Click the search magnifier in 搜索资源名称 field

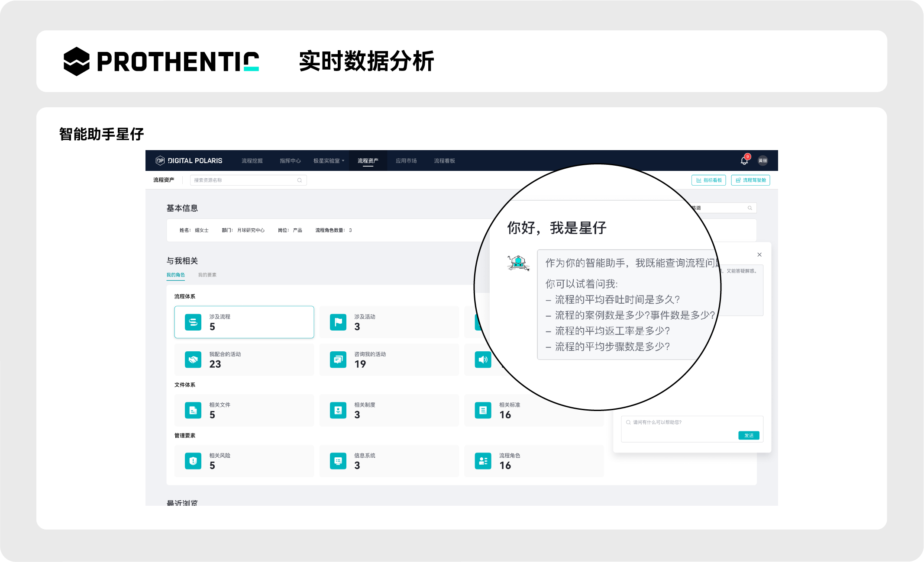tap(299, 180)
